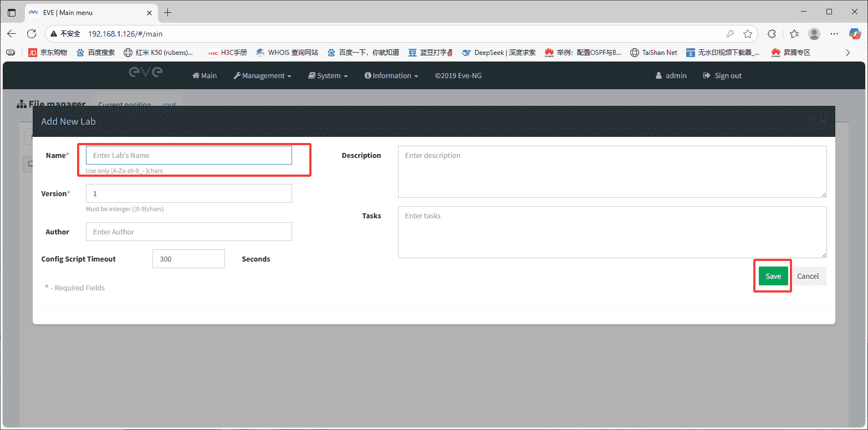868x430 pixels.
Task: Open the browser settings three-dots menu
Action: coord(834,34)
